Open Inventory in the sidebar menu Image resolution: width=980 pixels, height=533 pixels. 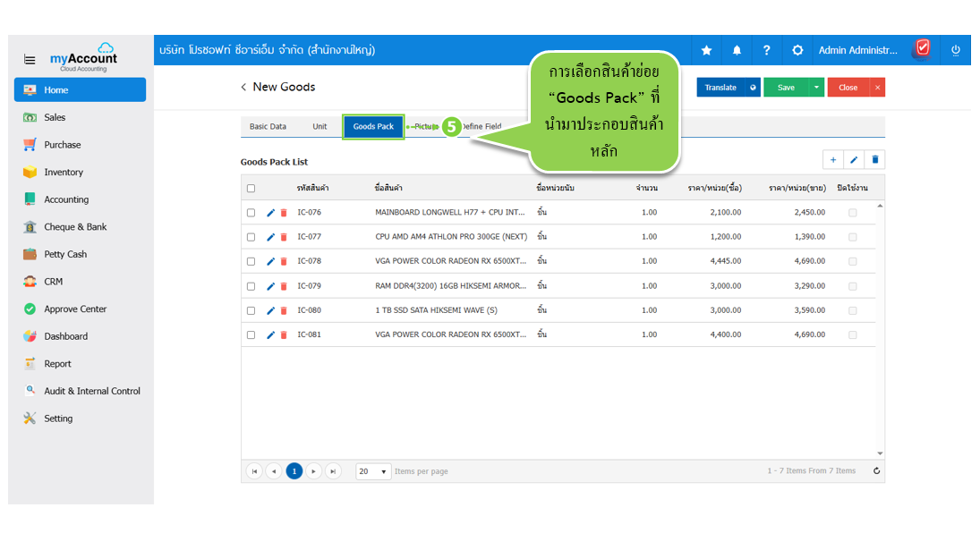click(64, 172)
